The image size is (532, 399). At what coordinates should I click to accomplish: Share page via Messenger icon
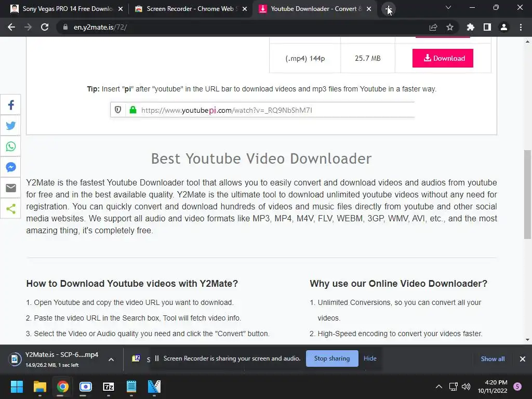pos(10,167)
